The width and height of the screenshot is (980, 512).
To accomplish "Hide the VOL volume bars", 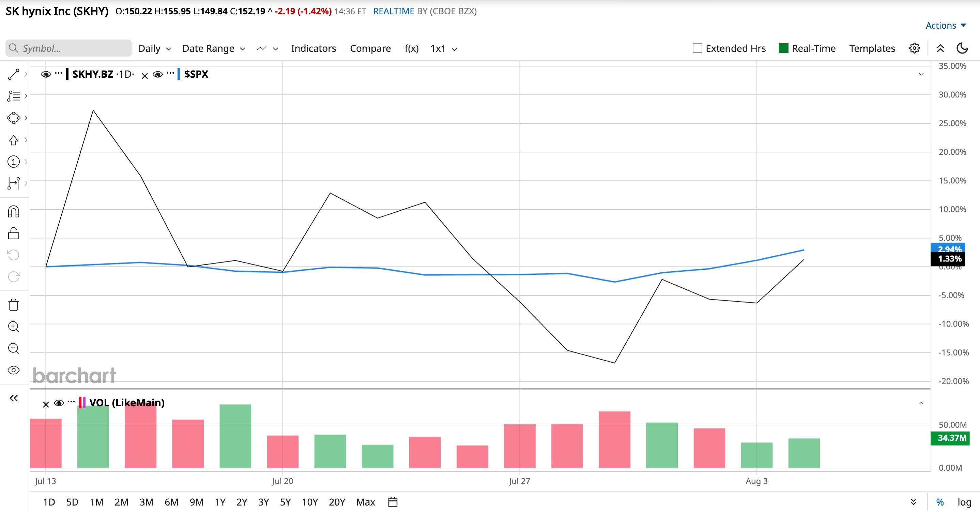I will [x=59, y=403].
